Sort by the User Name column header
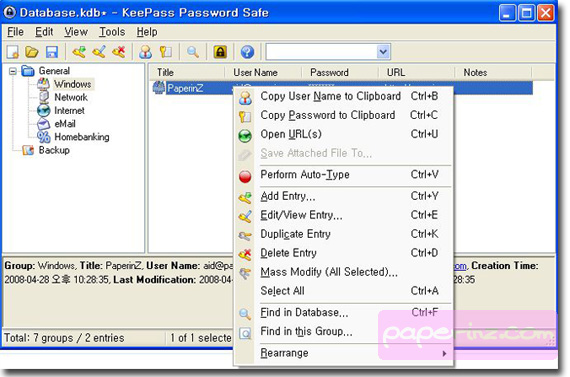This screenshot has height=377, width=570. [x=264, y=73]
